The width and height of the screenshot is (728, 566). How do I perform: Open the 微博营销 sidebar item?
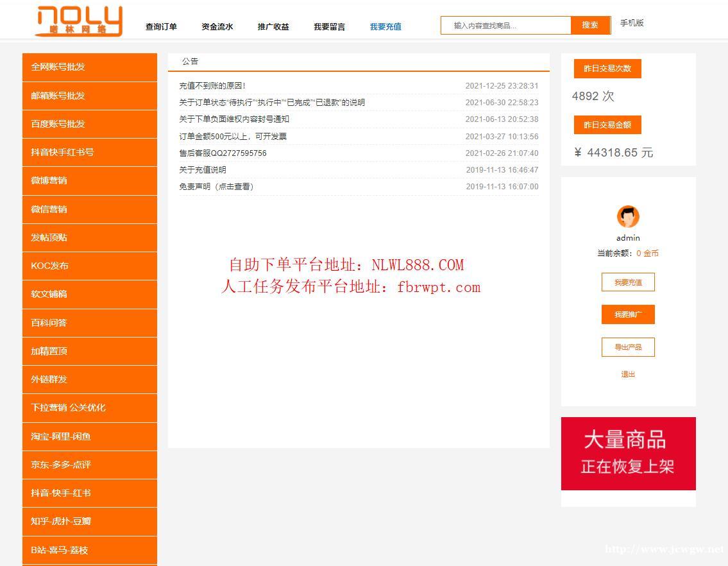(x=90, y=180)
